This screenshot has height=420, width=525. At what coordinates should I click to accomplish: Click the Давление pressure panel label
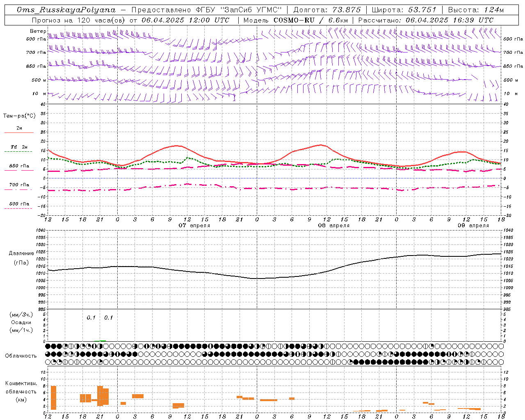click(x=21, y=253)
